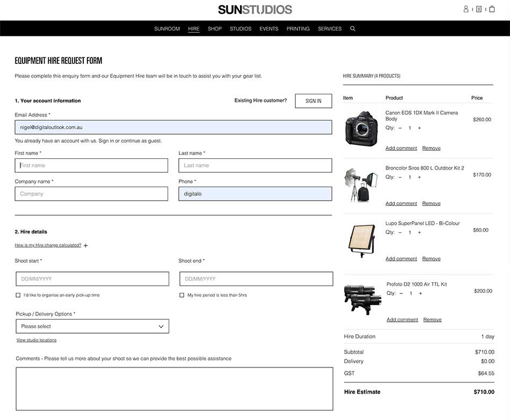The height and width of the screenshot is (420, 510).
Task: Open View studio locations link
Action: coord(37,340)
